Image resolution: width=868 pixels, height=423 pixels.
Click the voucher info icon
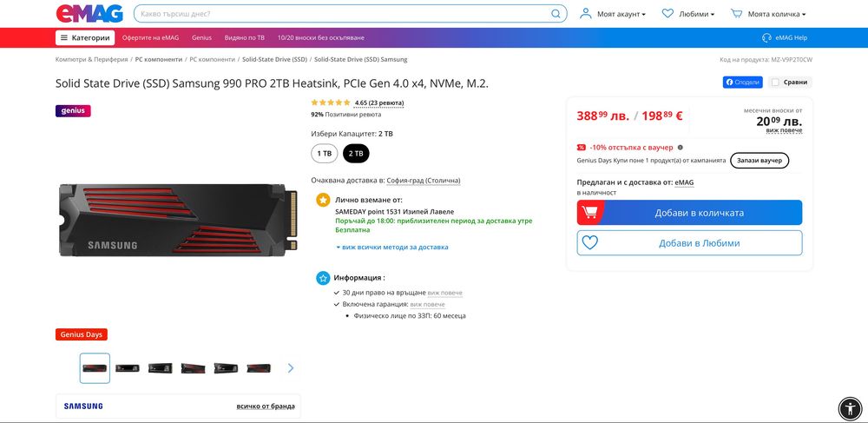pyautogui.click(x=681, y=148)
